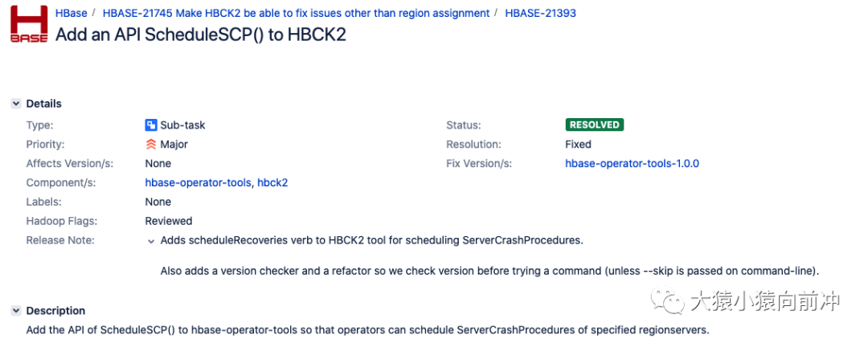868x339 pixels.
Task: Click the RESOLVED status badge
Action: pos(594,125)
